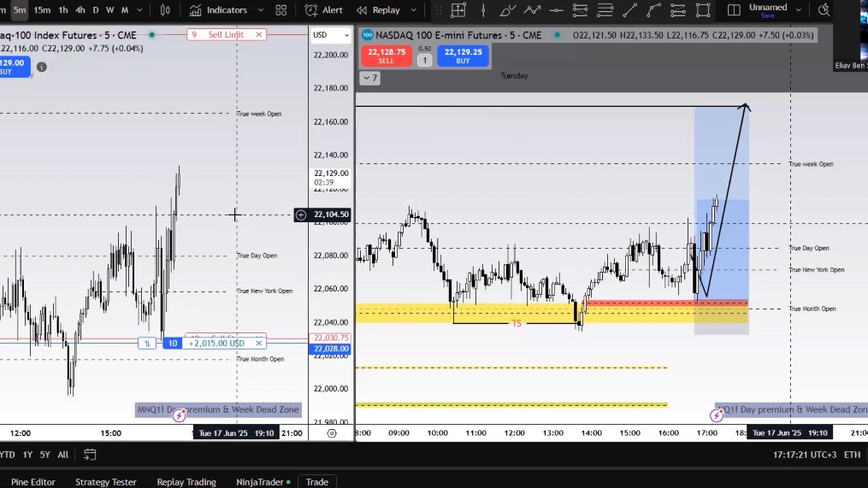
Task: Open the NinjaTrader broker tab
Action: coord(263,482)
